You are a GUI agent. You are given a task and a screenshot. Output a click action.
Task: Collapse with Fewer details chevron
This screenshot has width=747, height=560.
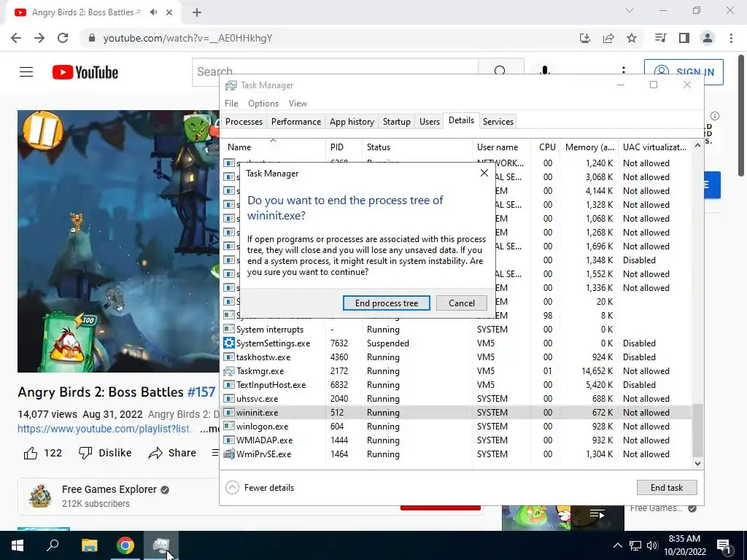click(232, 488)
